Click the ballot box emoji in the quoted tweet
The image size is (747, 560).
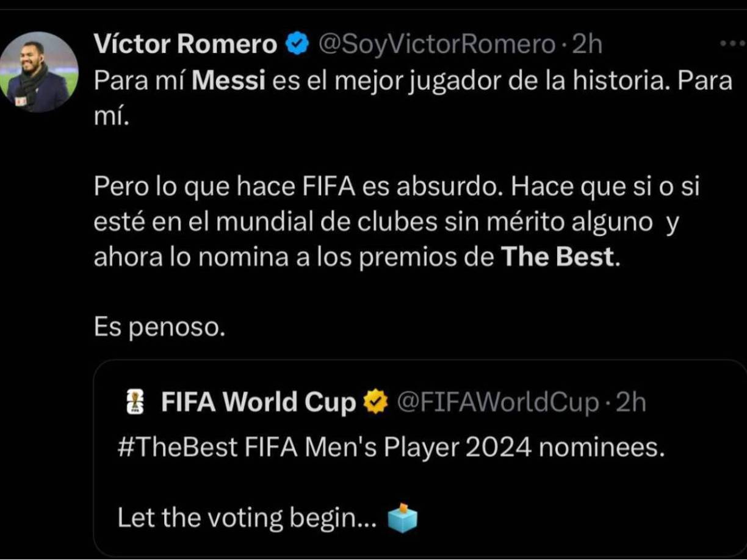(403, 517)
